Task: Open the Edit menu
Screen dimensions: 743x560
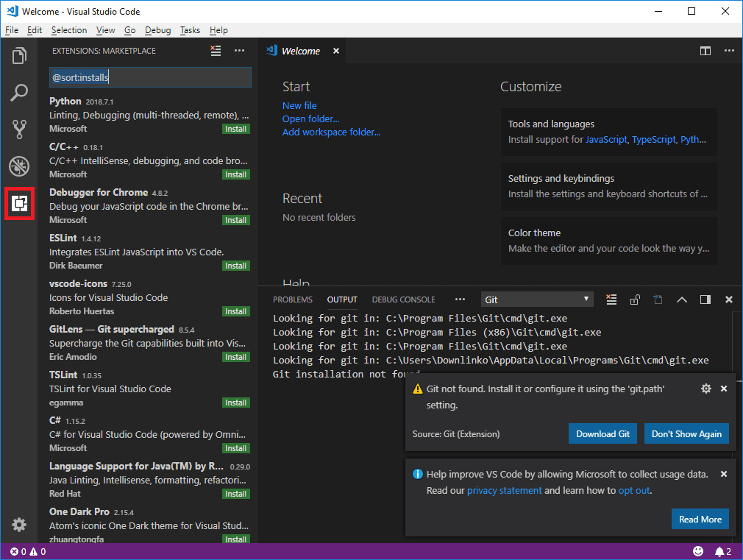Action: click(x=34, y=30)
